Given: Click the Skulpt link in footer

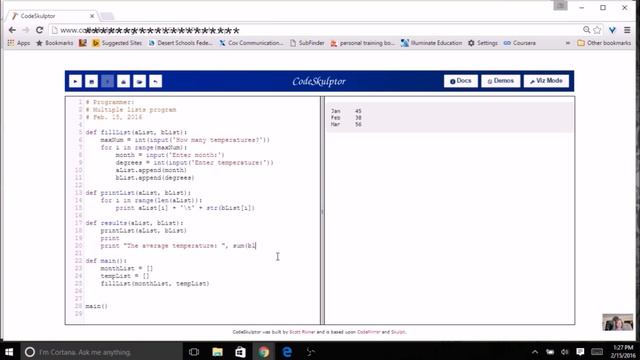Looking at the screenshot, I should point(398,332).
